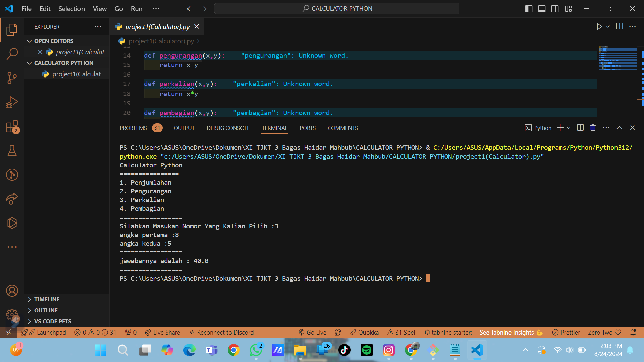Image resolution: width=644 pixels, height=362 pixels.
Task: Kill terminal with trash icon
Action: pos(593,128)
